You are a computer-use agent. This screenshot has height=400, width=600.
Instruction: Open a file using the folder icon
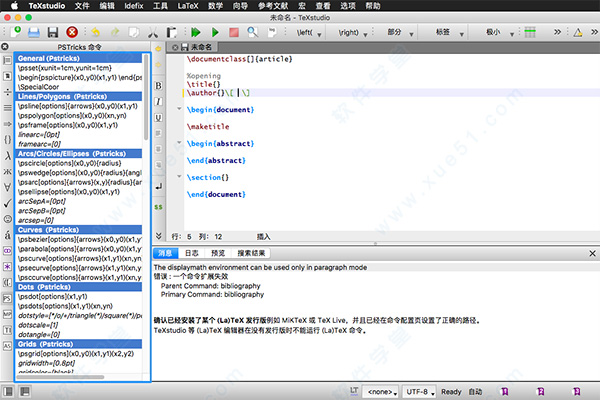[x=34, y=32]
